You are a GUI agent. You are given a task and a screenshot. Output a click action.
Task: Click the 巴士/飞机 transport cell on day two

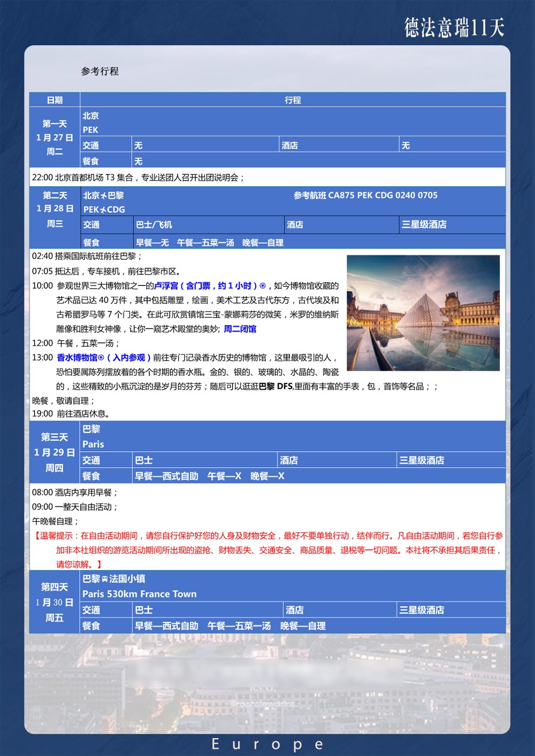(x=154, y=225)
